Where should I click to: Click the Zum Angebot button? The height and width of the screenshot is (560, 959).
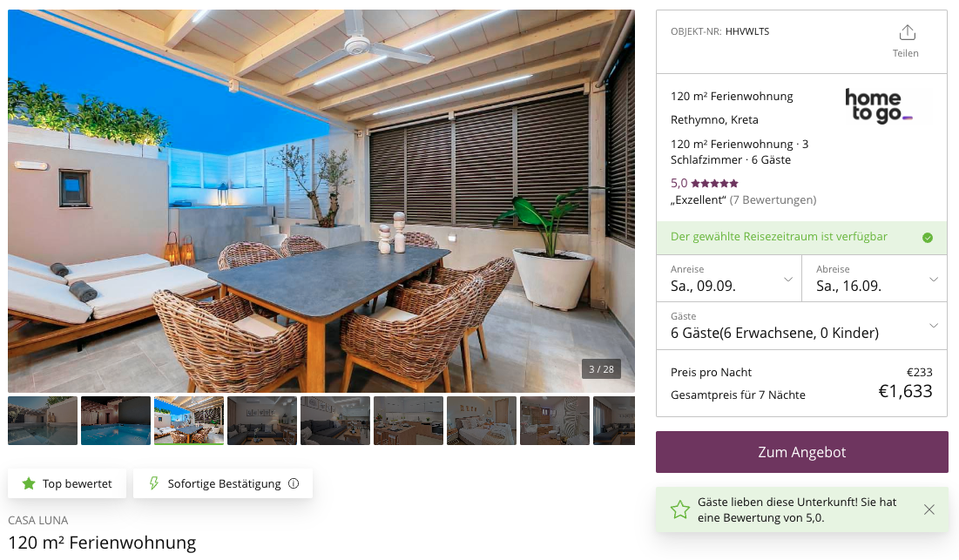tap(802, 452)
